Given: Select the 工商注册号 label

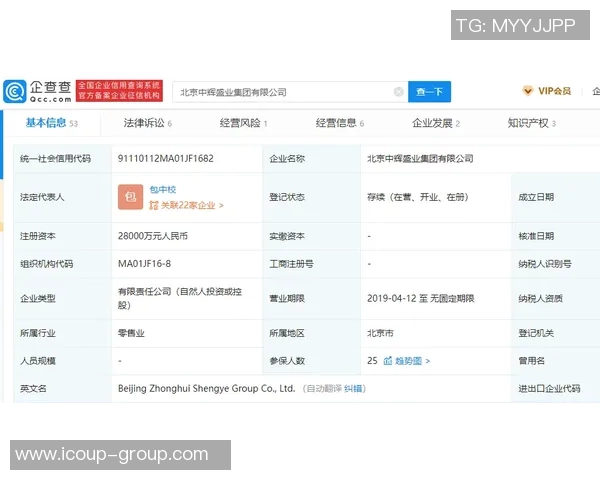Looking at the screenshot, I should click(292, 264).
